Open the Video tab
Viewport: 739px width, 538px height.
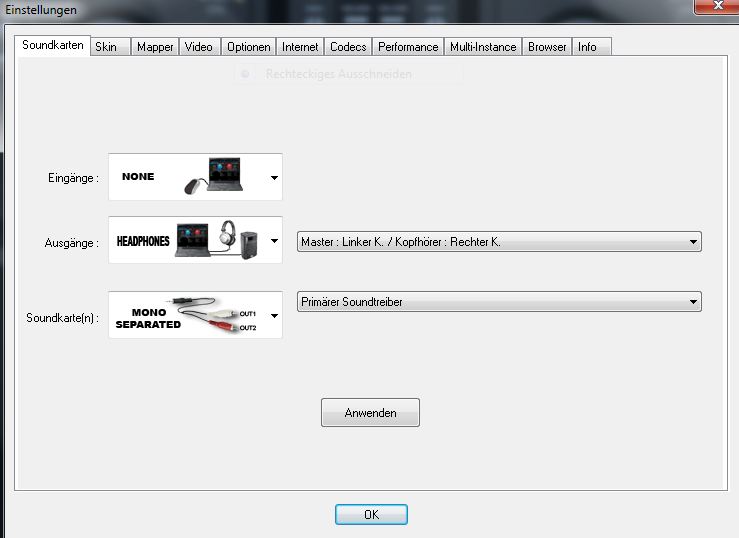tap(199, 47)
